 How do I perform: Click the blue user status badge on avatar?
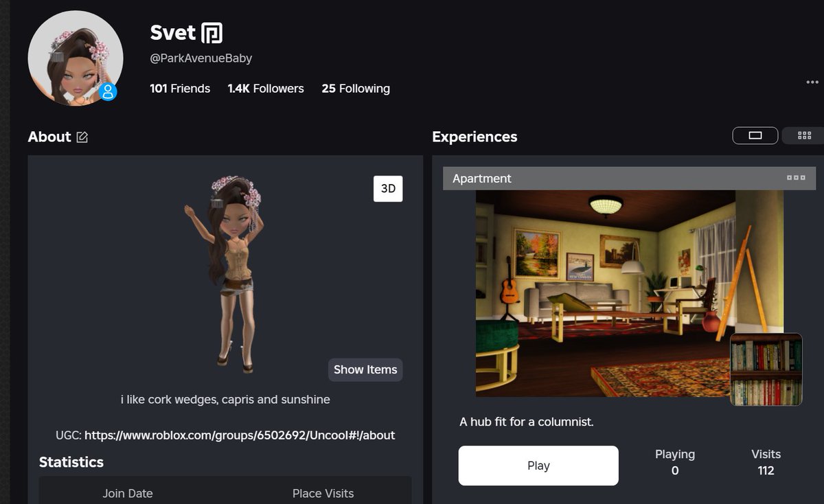(108, 92)
